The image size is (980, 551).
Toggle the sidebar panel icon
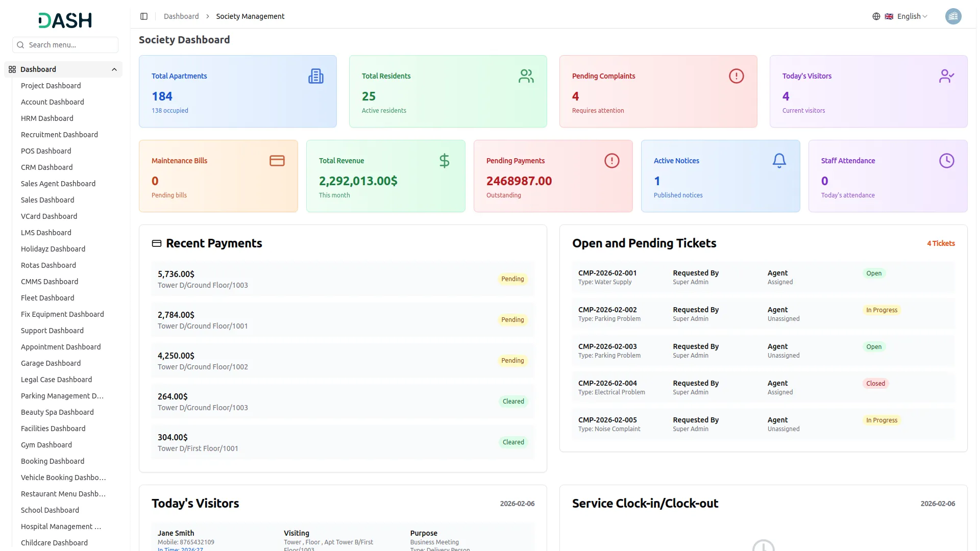point(144,16)
